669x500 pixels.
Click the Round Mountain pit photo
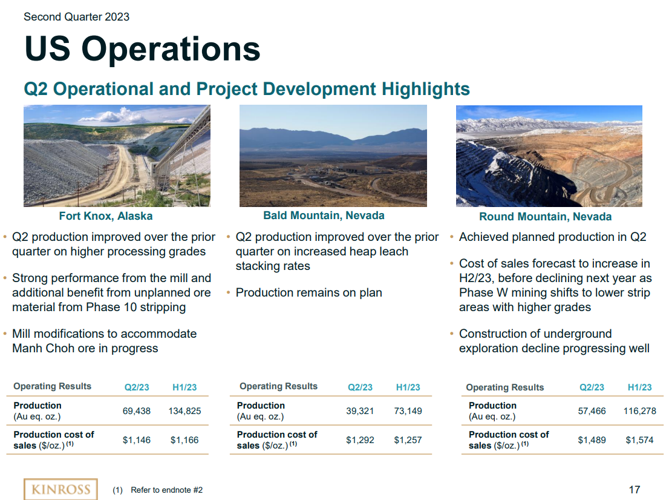point(549,156)
